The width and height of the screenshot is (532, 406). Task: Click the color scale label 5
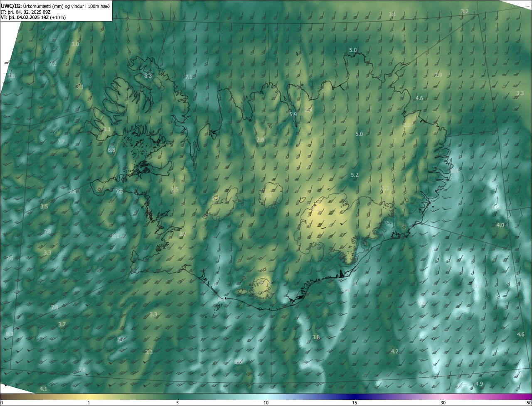(177, 403)
